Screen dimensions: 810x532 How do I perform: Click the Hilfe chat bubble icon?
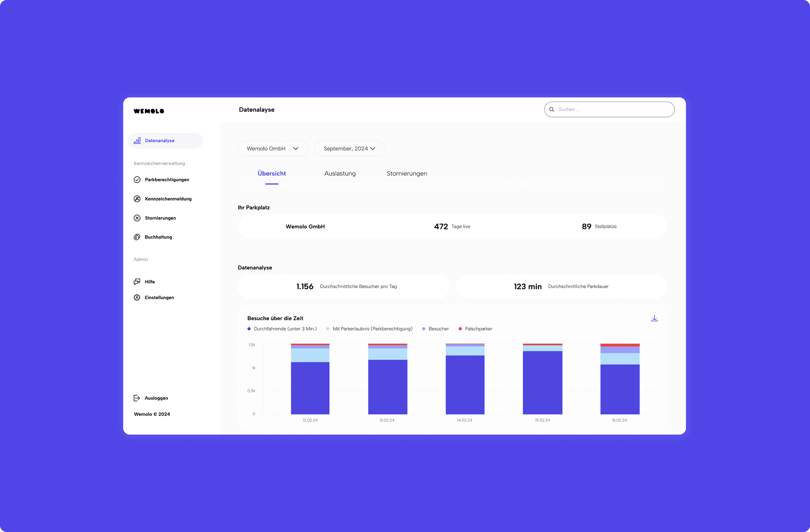coord(137,281)
